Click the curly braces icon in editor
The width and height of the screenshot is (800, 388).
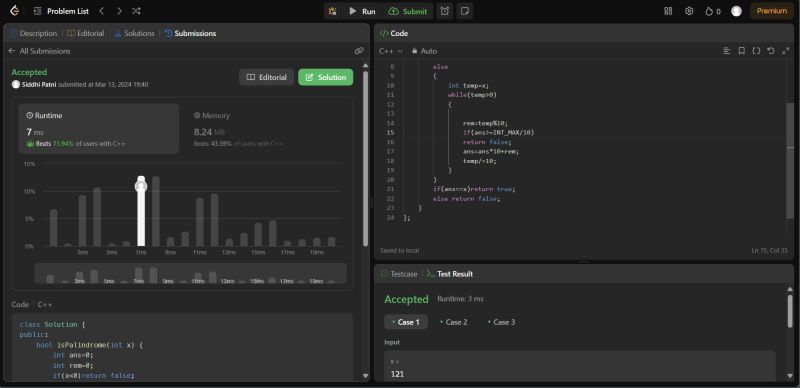(757, 51)
